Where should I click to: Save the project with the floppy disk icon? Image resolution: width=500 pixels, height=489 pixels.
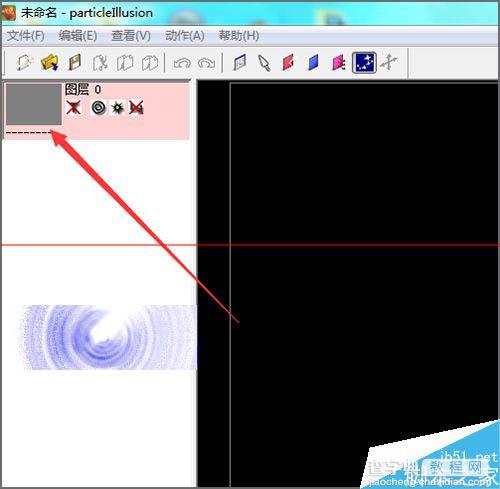pos(75,62)
